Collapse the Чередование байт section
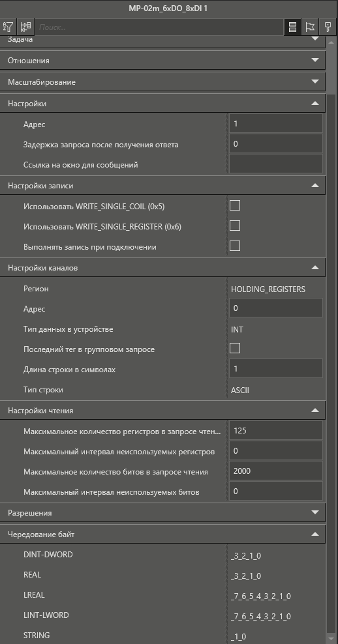The width and height of the screenshot is (338, 644). pyautogui.click(x=162, y=534)
